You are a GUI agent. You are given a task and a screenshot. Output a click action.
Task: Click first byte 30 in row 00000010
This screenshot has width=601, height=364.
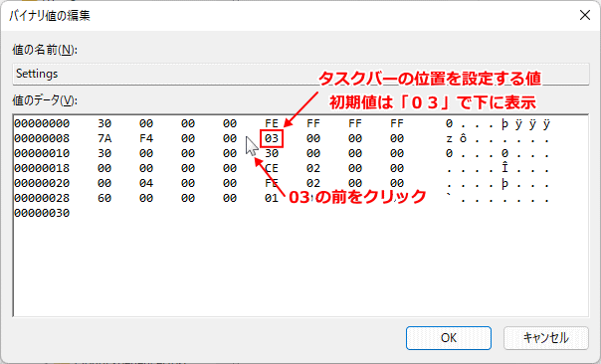(x=104, y=153)
